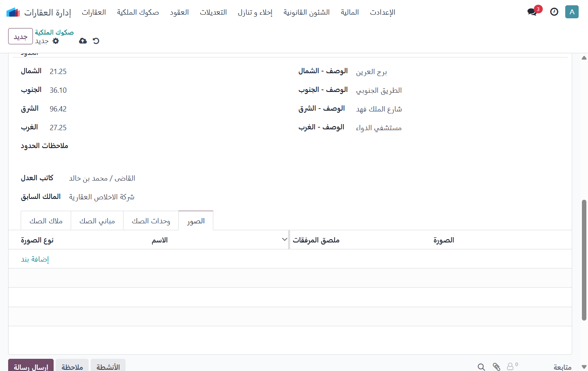The height and width of the screenshot is (371, 588).
Task: Select the الصور tab
Action: pyautogui.click(x=196, y=221)
